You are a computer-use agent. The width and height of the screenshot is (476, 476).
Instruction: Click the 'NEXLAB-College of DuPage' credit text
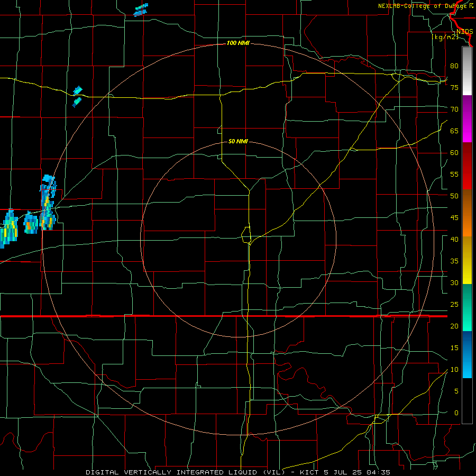coord(423,6)
